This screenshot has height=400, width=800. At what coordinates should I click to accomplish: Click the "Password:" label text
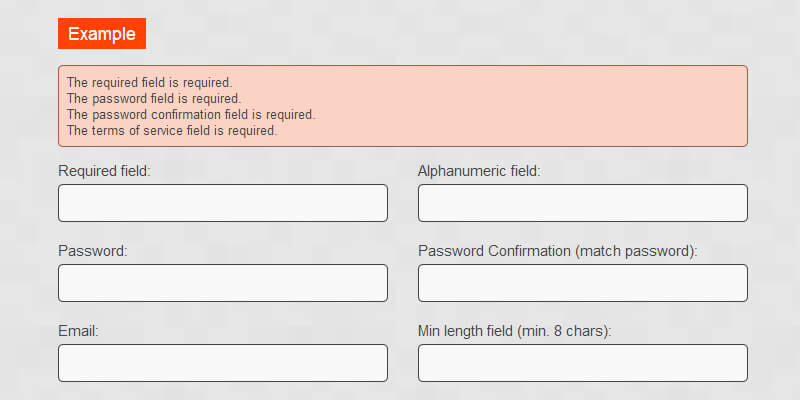click(x=93, y=251)
